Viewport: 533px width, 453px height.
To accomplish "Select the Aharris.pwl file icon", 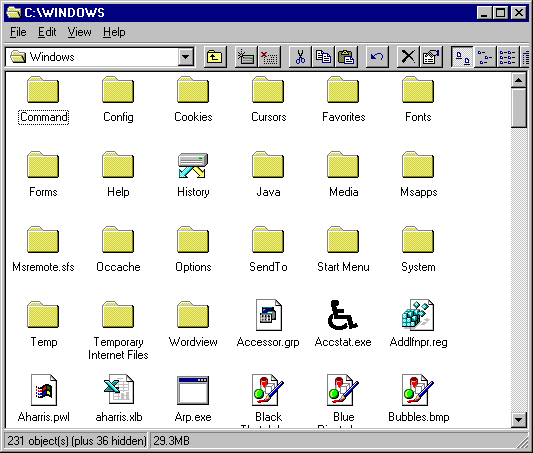I will 44,390.
